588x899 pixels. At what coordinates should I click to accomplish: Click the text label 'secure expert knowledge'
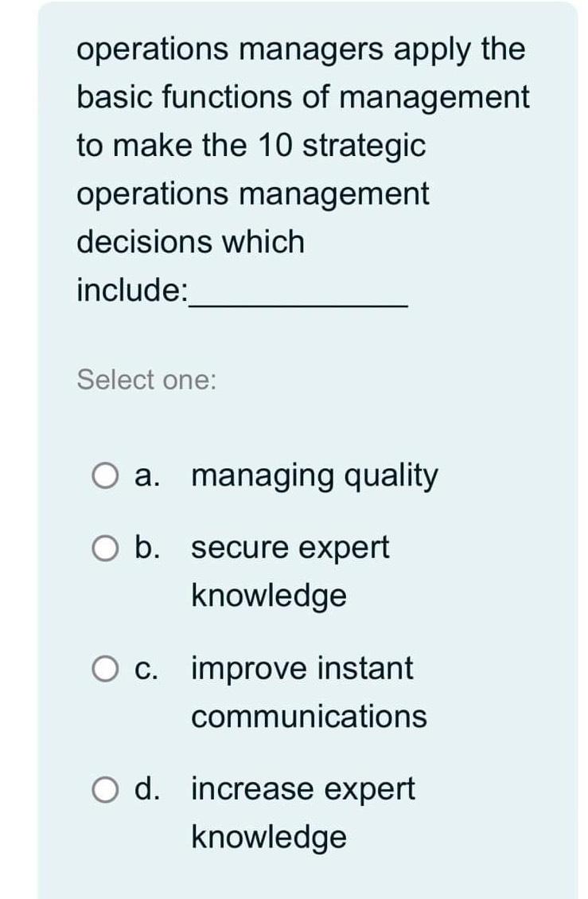point(289,547)
